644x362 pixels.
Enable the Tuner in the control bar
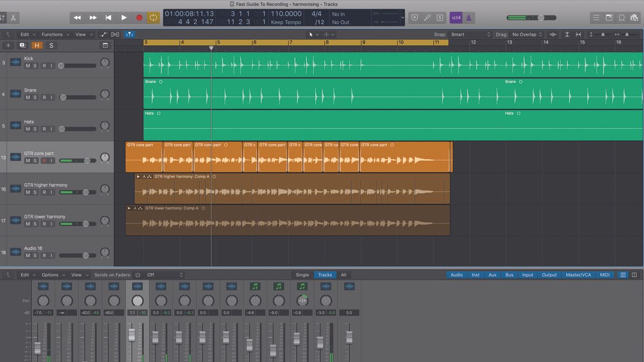tap(427, 17)
